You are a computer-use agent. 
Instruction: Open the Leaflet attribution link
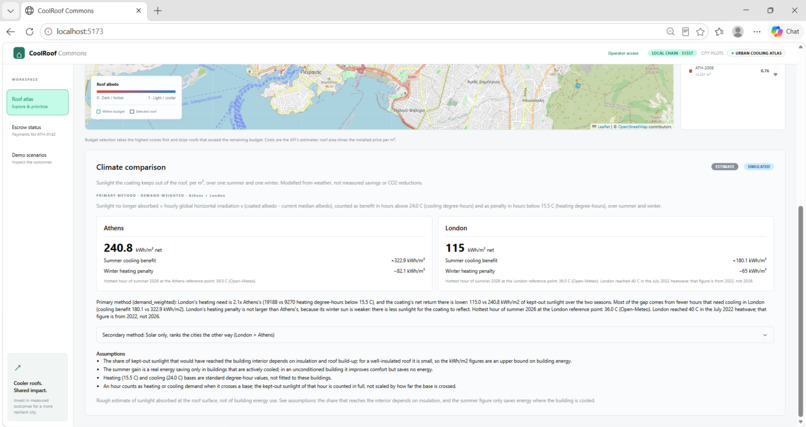pyautogui.click(x=601, y=126)
